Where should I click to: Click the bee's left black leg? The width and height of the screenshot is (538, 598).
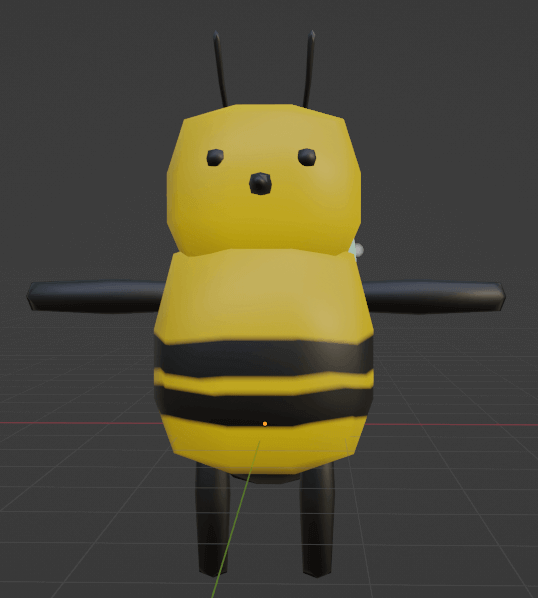pyautogui.click(x=212, y=519)
